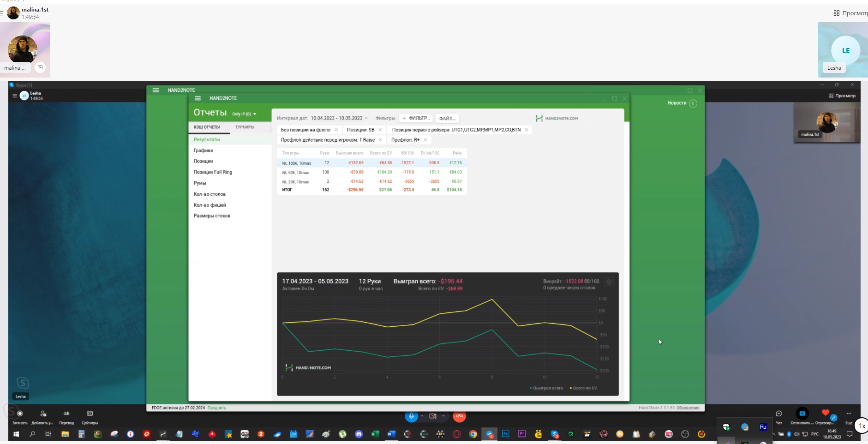Click the Продлить EDGE subscription link
Screen dimensions: 868x444
[x=217, y=408]
